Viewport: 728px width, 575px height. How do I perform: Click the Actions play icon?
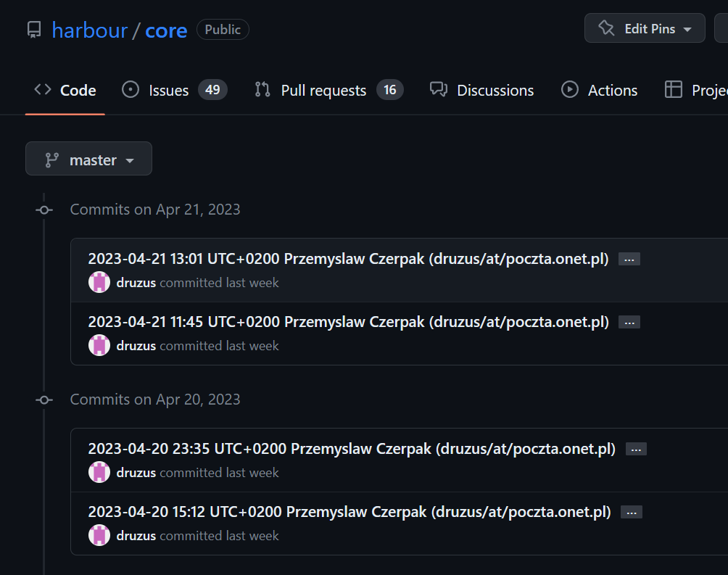pyautogui.click(x=570, y=90)
